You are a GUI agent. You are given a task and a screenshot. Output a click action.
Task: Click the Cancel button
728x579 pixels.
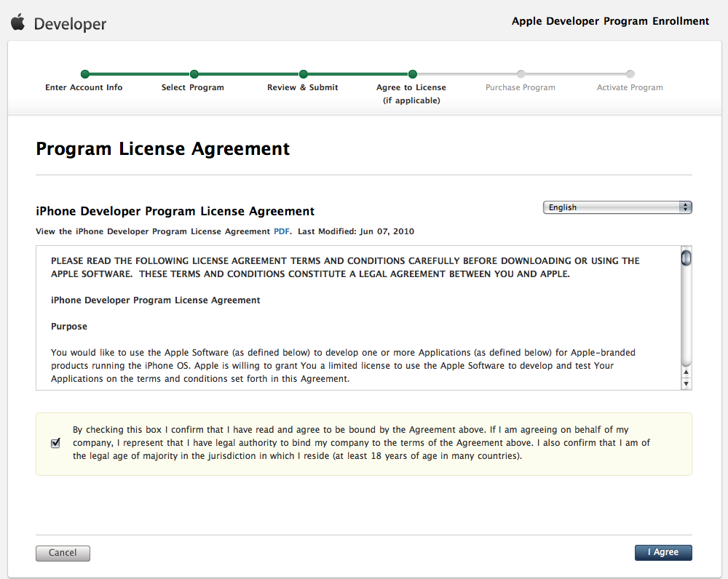coord(63,553)
